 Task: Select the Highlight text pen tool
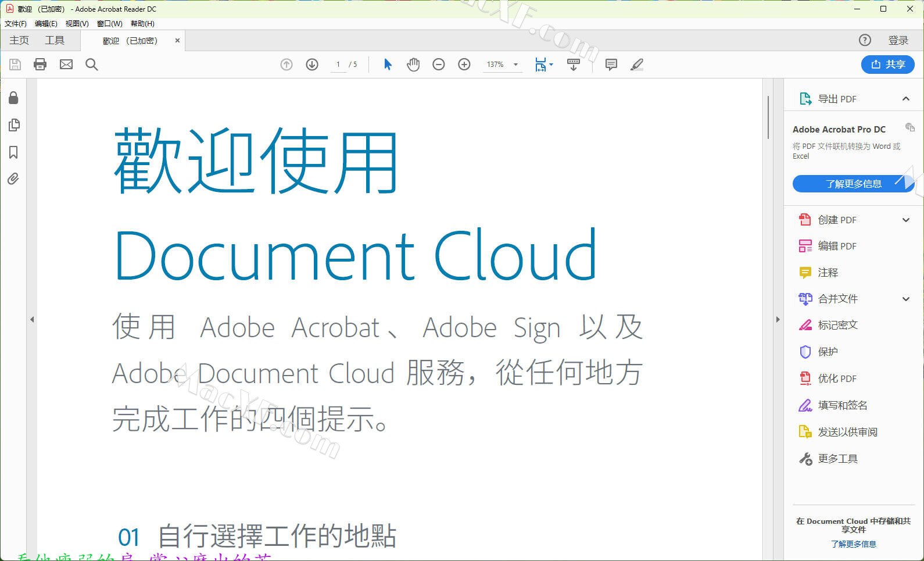pos(637,65)
